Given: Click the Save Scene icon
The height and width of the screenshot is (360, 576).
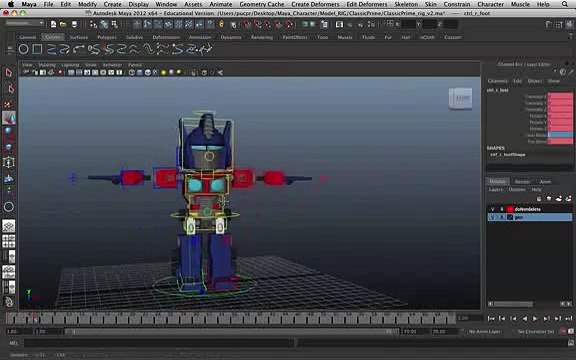Looking at the screenshot, I should [x=74, y=25].
